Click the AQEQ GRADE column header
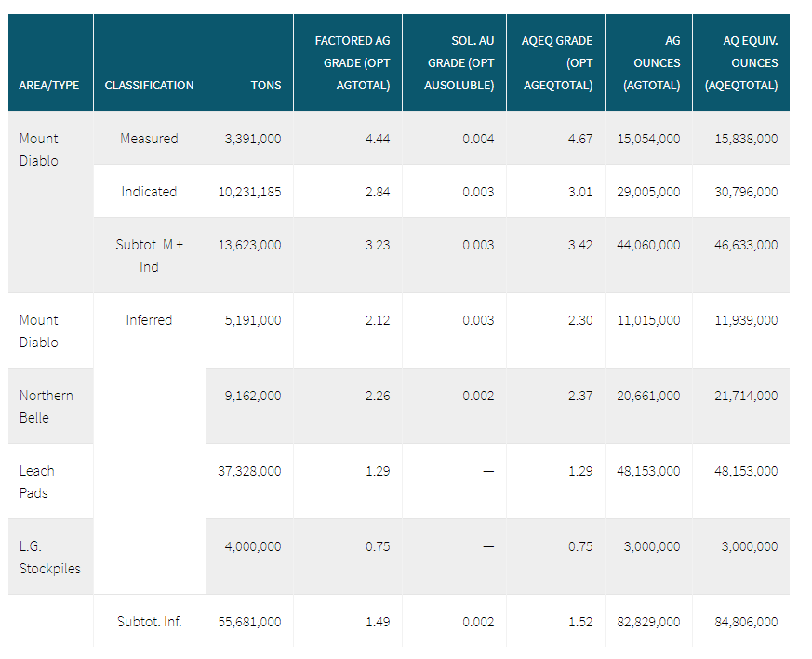This screenshot has height=659, width=812. [x=557, y=63]
